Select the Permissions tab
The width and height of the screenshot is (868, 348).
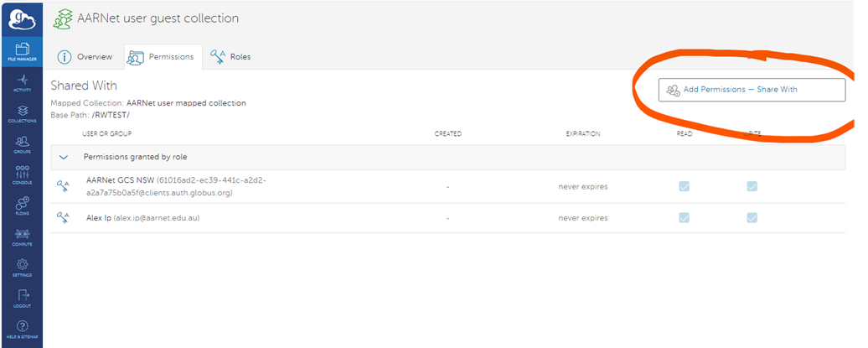point(163,56)
